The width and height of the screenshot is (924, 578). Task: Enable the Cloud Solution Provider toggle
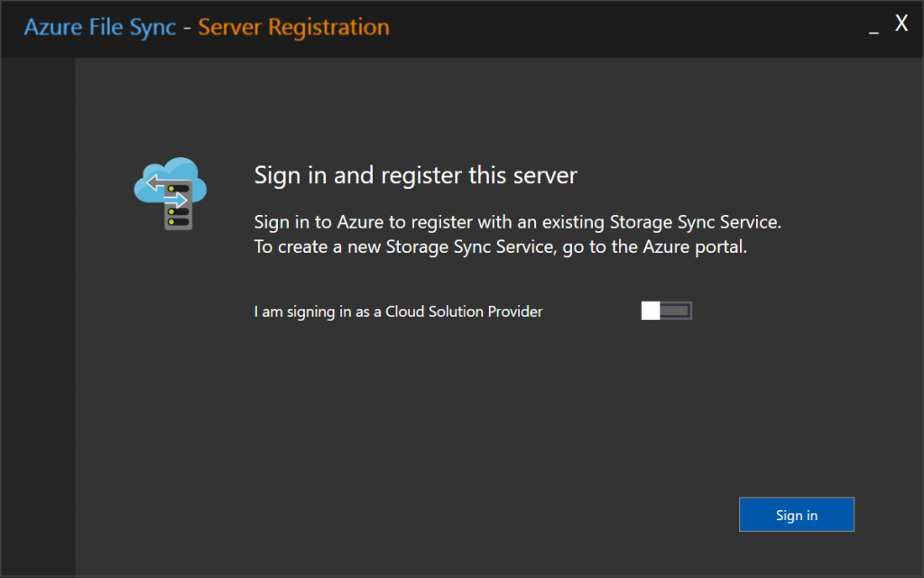pyautogui.click(x=666, y=312)
